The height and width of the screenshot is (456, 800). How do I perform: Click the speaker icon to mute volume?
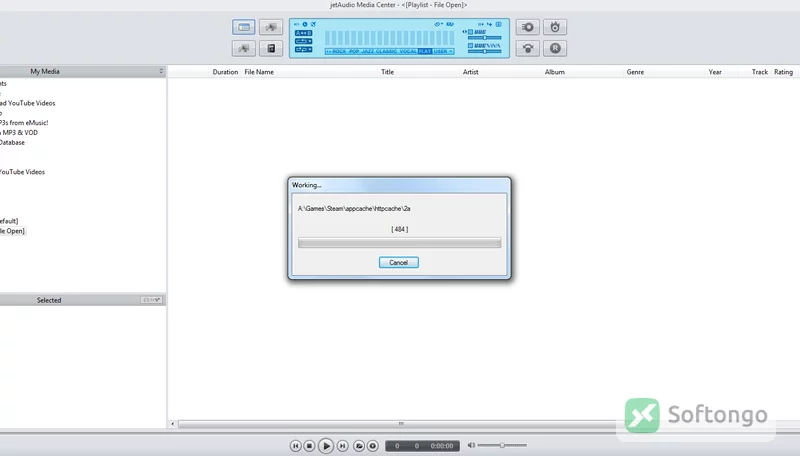pos(471,445)
